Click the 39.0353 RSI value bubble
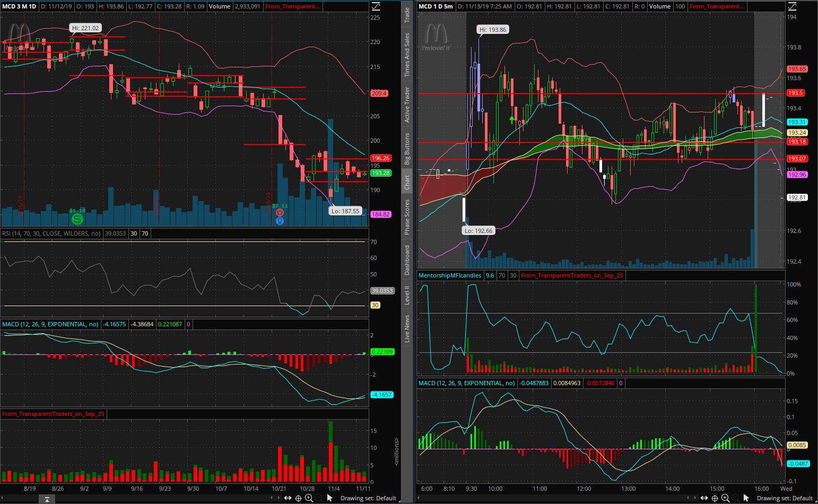Viewport: 818px width, 504px height. click(382, 291)
